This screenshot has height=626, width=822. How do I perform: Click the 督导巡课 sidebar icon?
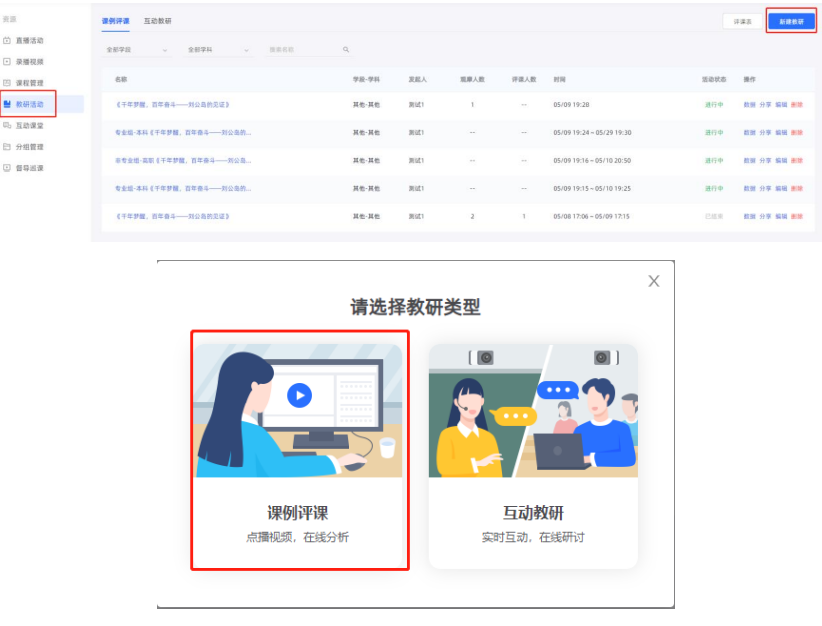click(7, 168)
